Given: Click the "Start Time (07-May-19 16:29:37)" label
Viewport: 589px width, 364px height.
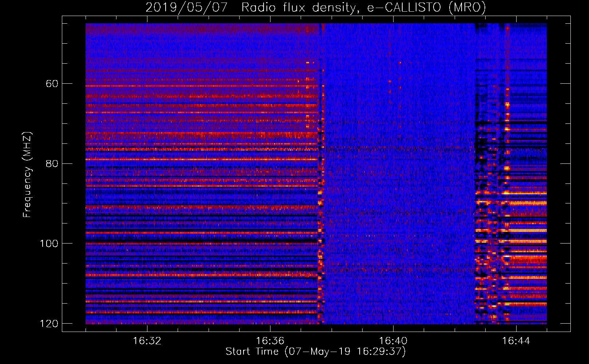Looking at the screenshot, I should click(316, 352).
